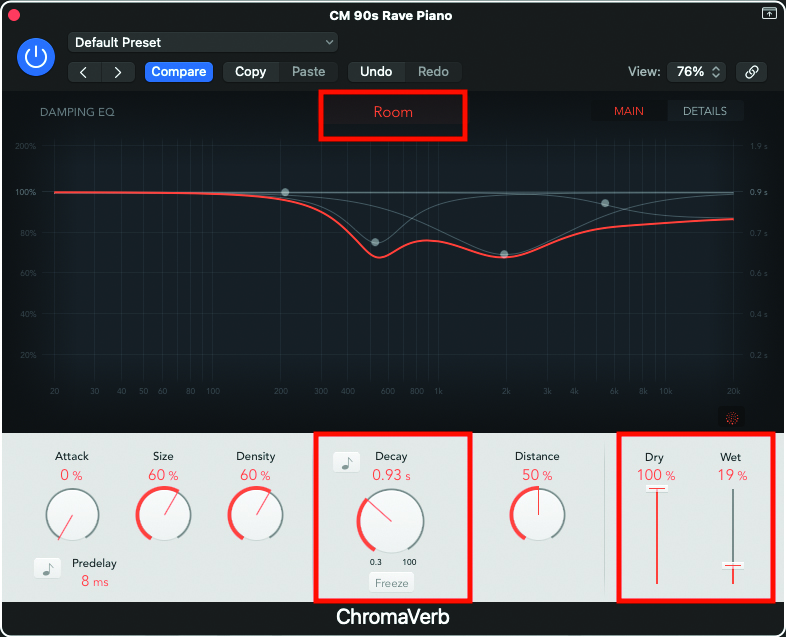This screenshot has width=786, height=637.
Task: Click the DAMPING EQ label
Action: tap(77, 112)
